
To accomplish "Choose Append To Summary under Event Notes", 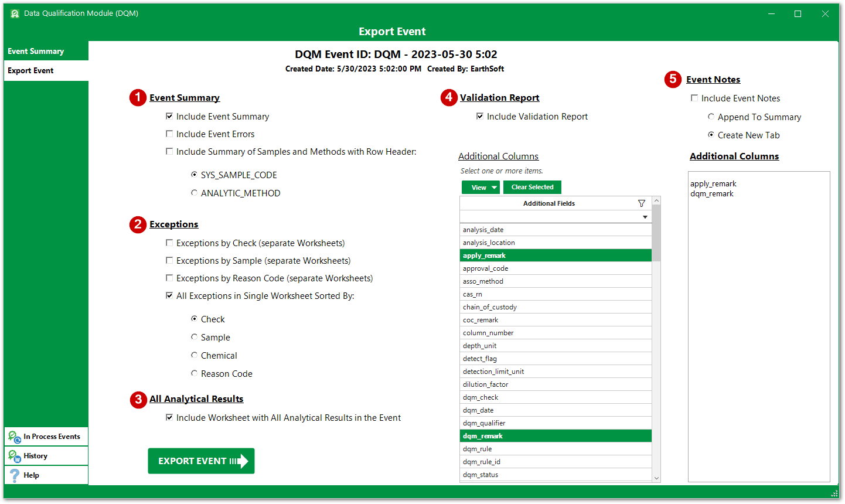I will pos(711,117).
